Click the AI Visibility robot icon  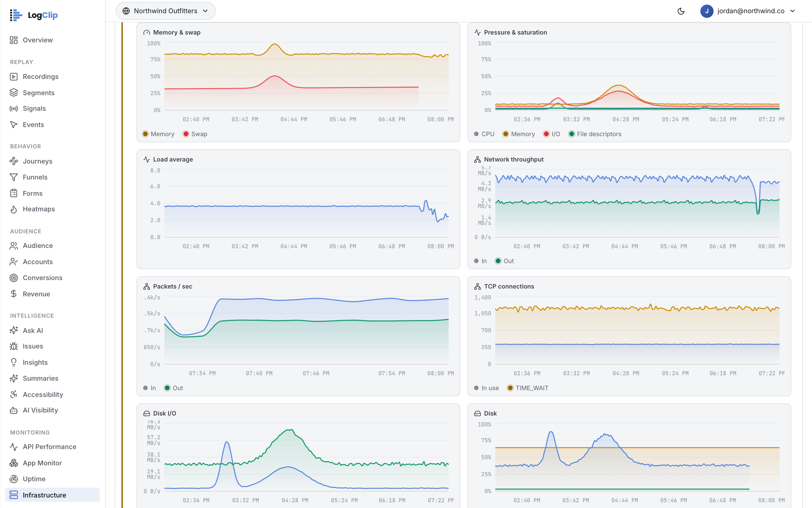[14, 410]
